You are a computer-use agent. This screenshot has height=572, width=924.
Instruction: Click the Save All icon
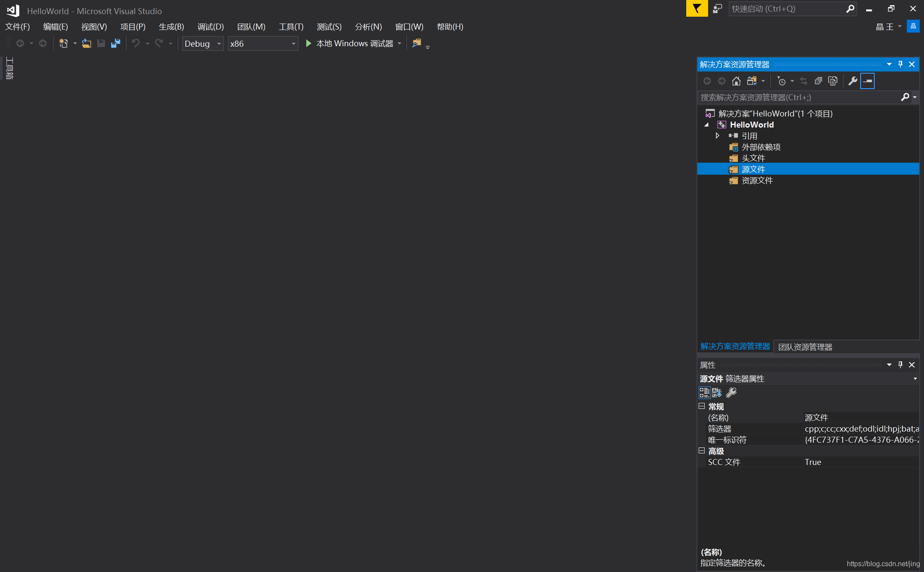click(116, 43)
